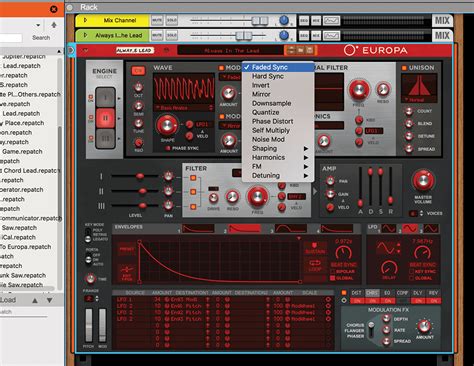Screen dimensions: 474x366
Task: Click the sidebar orange close X icon
Action: tap(53, 9)
